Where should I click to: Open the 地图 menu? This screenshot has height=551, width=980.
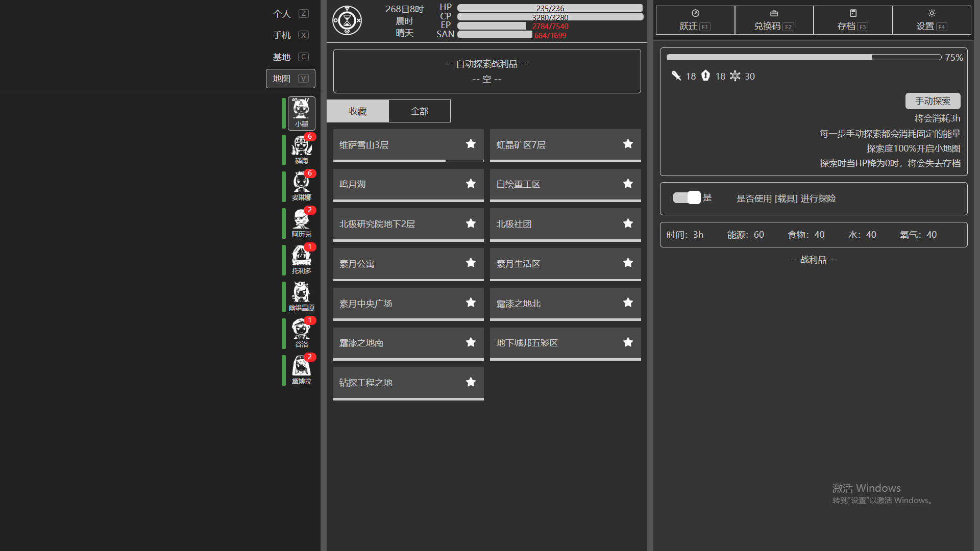click(291, 79)
